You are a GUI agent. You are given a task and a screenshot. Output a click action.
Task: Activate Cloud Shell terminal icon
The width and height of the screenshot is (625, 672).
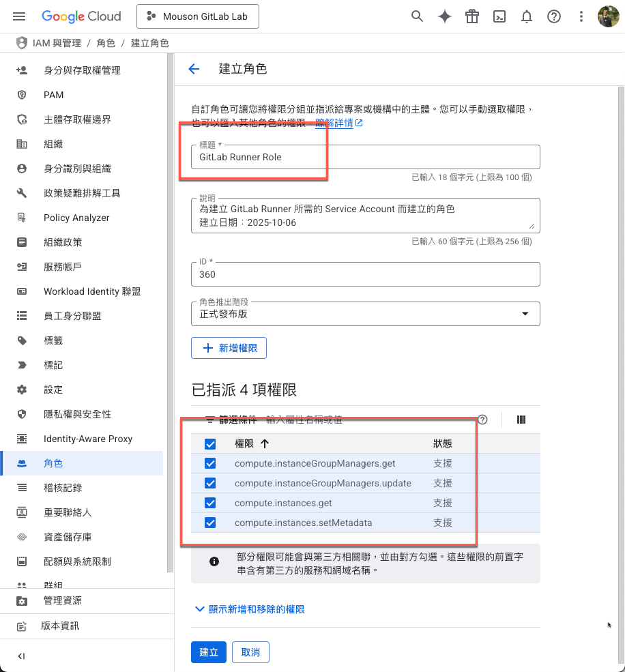pyautogui.click(x=499, y=16)
